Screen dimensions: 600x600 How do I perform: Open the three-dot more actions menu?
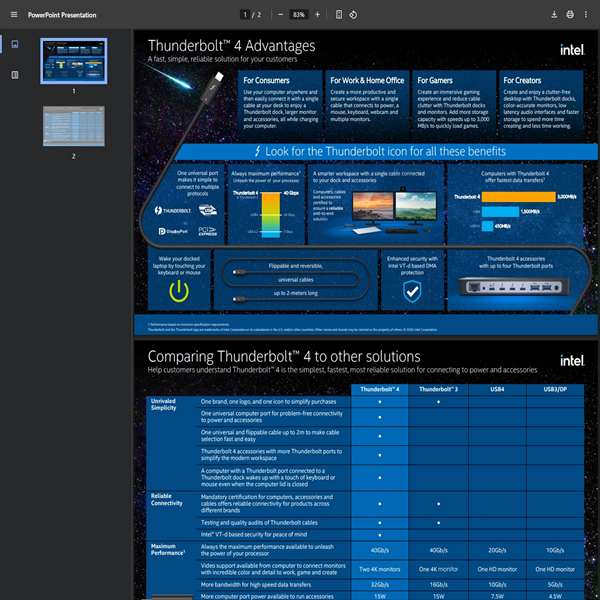[x=586, y=15]
